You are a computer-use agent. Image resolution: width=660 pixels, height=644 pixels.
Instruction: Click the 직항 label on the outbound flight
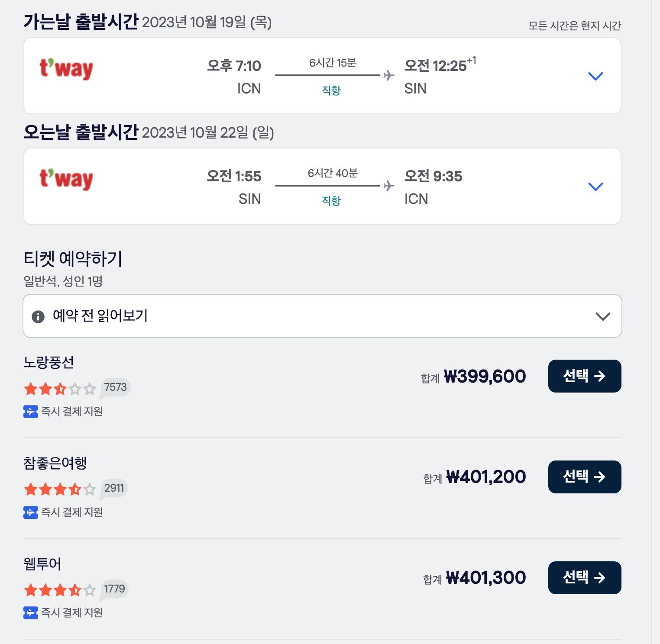tap(331, 91)
